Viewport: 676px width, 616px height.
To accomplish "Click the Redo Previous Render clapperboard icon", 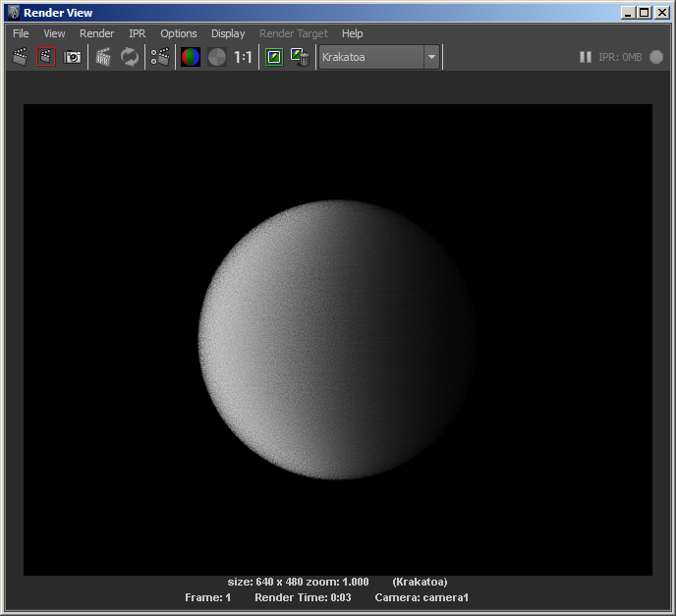I will coord(20,57).
